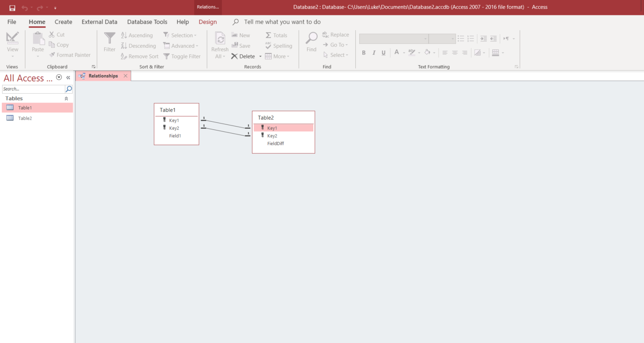Image resolution: width=644 pixels, height=343 pixels.
Task: Collapse the Tables group in navigation
Action: click(66, 99)
